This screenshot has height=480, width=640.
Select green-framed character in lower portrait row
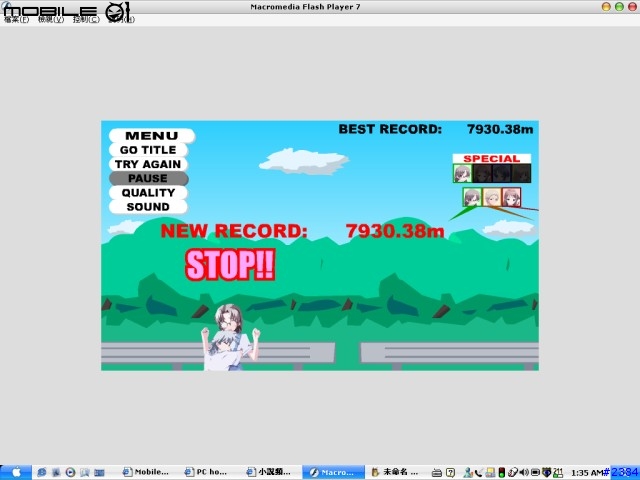(x=472, y=197)
